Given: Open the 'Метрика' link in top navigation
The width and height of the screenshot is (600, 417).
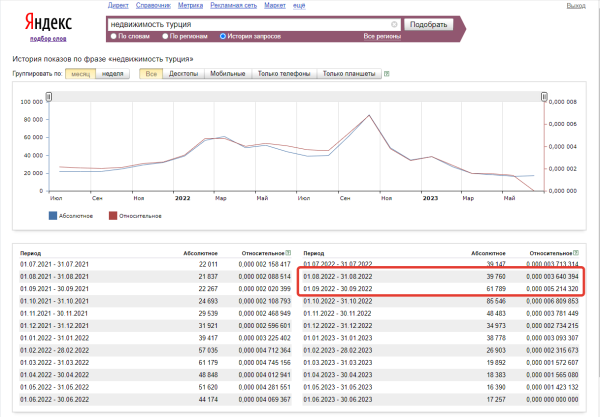Looking at the screenshot, I should [190, 5].
